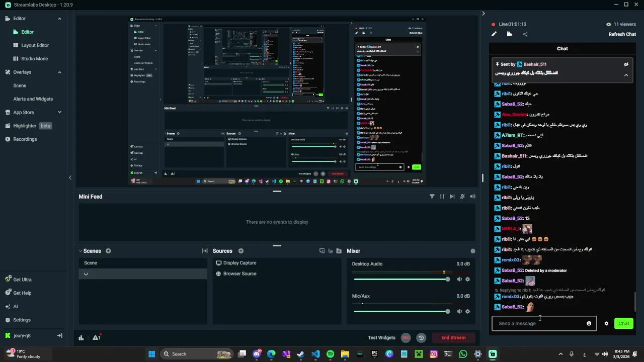Image resolution: width=644 pixels, height=362 pixels.
Task: Collapse the Editor sidebar section
Action: pos(59,19)
